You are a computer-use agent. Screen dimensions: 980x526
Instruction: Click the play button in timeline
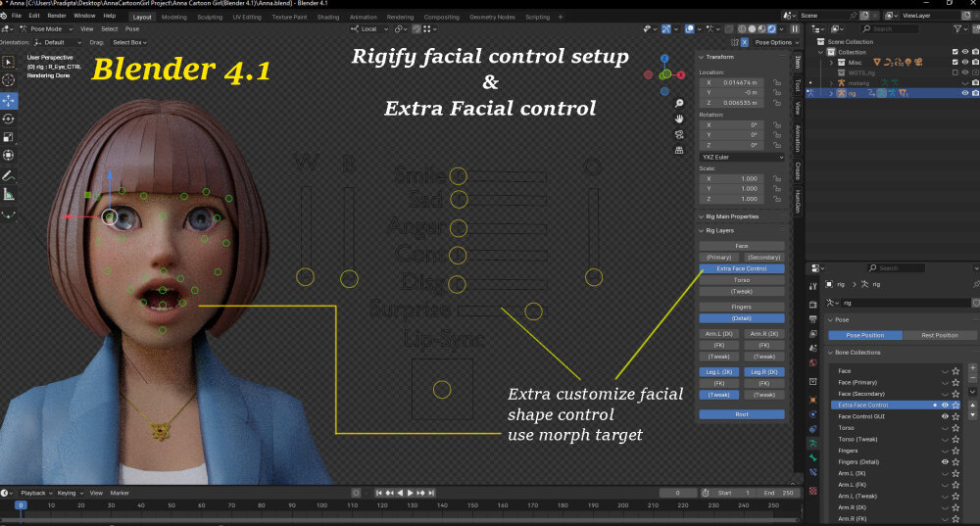[x=410, y=493]
